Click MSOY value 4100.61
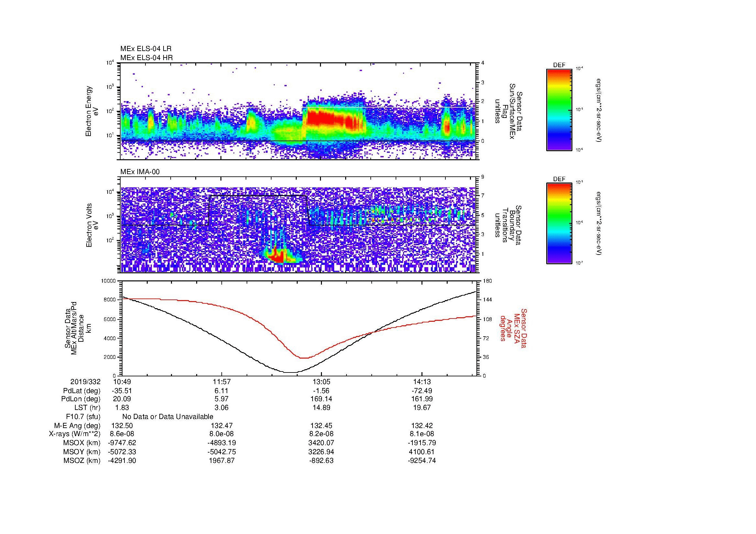Viewport: 756px width, 534px height. pos(421,452)
